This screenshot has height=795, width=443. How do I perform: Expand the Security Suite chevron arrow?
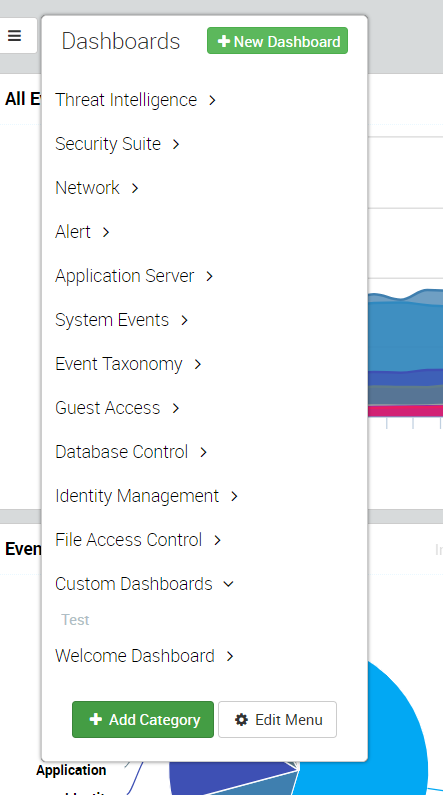tap(175, 144)
